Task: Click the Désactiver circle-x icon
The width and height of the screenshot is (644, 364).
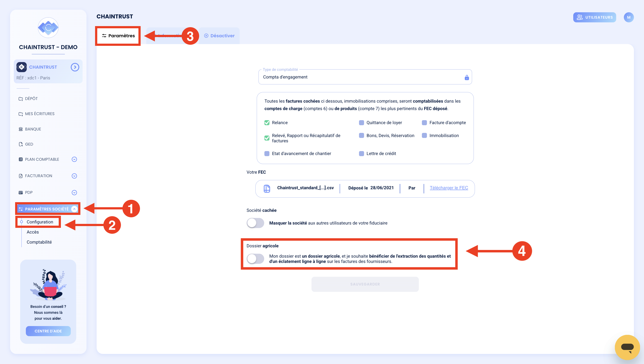Action: point(206,36)
